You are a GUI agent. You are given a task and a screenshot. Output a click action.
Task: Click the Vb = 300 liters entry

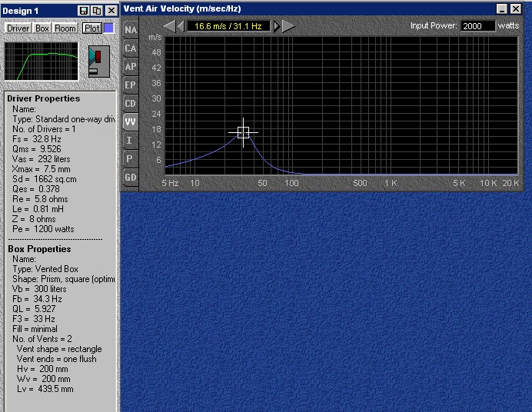point(39,289)
